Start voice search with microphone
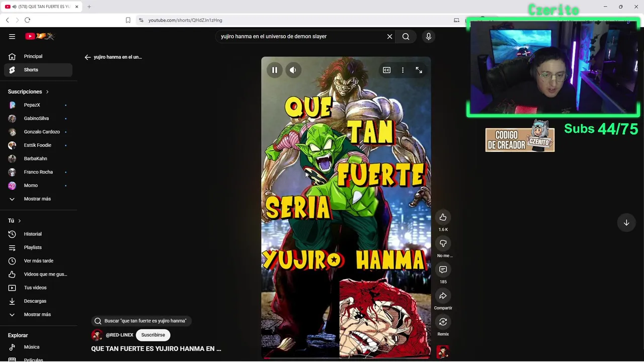Image resolution: width=644 pixels, height=362 pixels. (x=429, y=36)
